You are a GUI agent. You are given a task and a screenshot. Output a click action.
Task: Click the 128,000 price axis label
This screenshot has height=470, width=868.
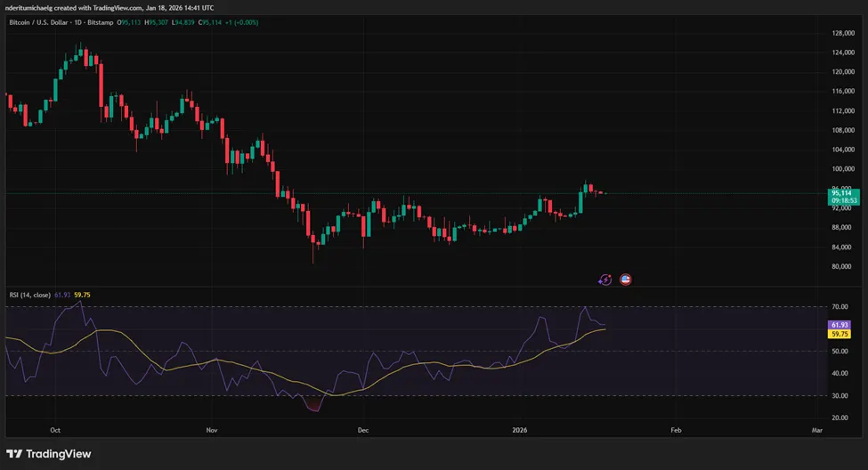(843, 33)
